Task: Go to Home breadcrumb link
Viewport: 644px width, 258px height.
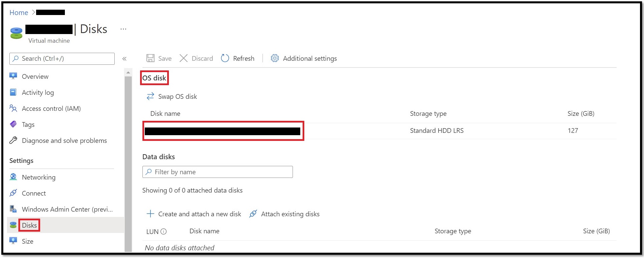Action: tap(19, 13)
